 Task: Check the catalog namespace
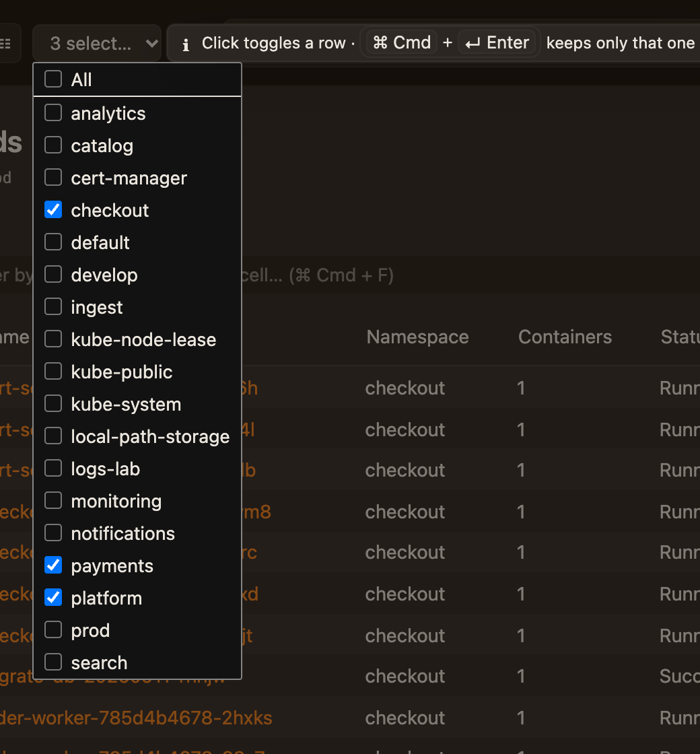53,145
